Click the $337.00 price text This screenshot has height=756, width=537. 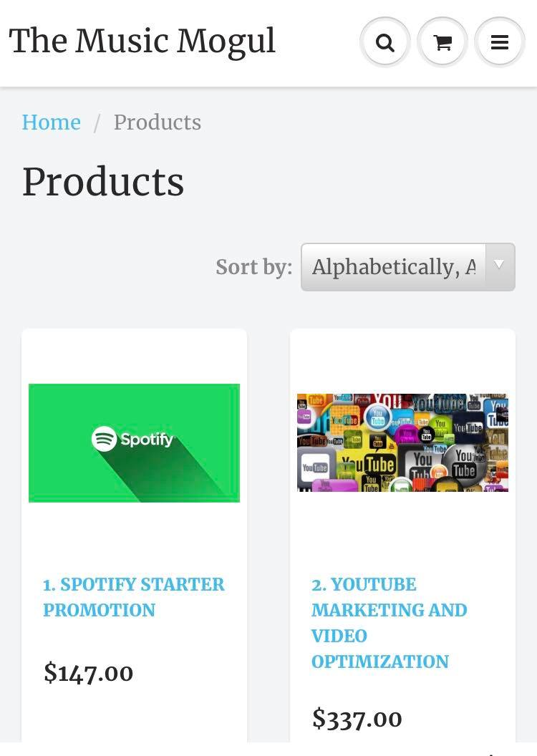tap(357, 718)
